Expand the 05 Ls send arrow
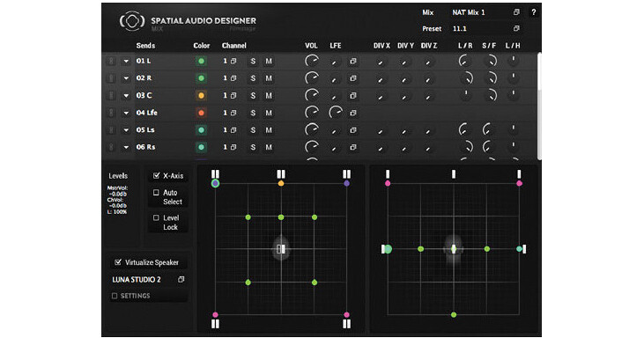Screen dimensions: 644x338 click(126, 130)
